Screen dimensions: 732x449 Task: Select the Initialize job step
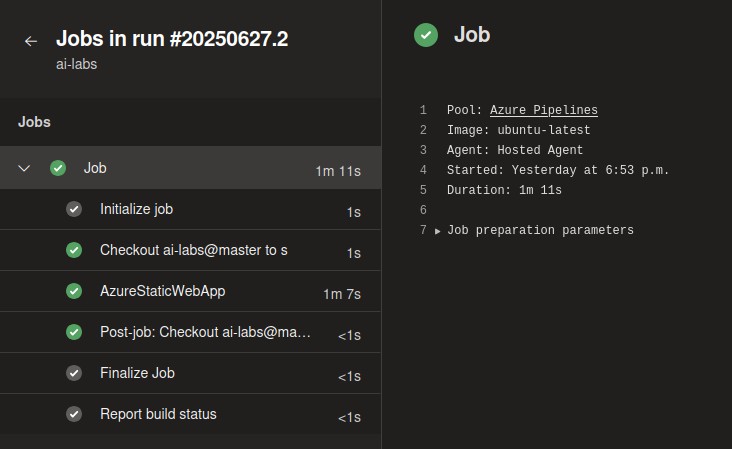190,210
